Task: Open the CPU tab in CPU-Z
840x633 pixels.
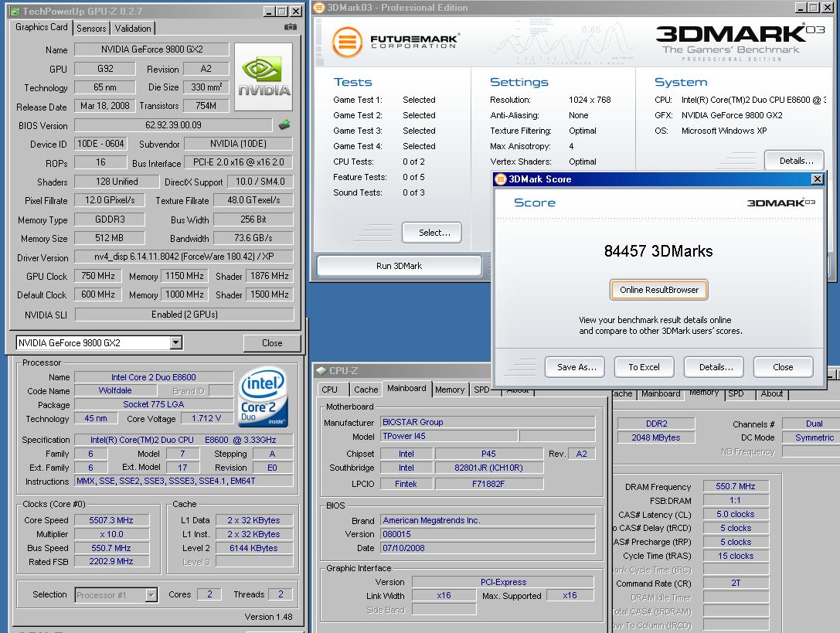Action: point(329,390)
